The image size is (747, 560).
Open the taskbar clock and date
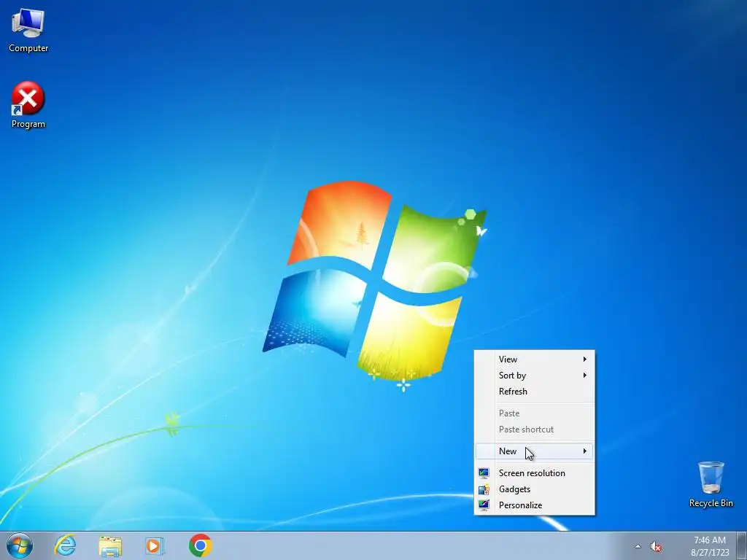[710, 546]
